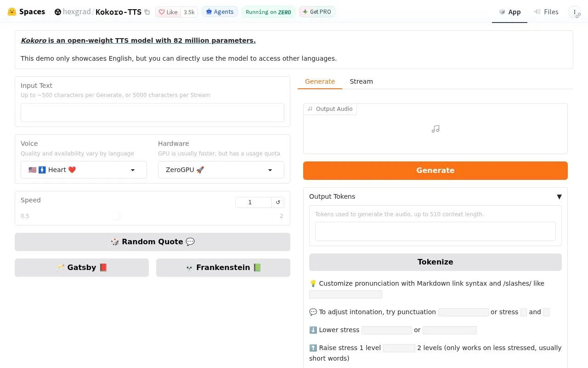This screenshot has width=588, height=368.
Task: Click the Tokenize button
Action: coord(435,262)
